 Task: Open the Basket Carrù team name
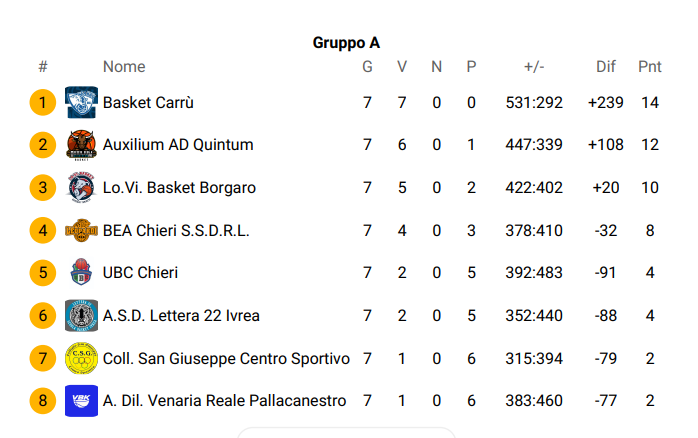point(148,103)
